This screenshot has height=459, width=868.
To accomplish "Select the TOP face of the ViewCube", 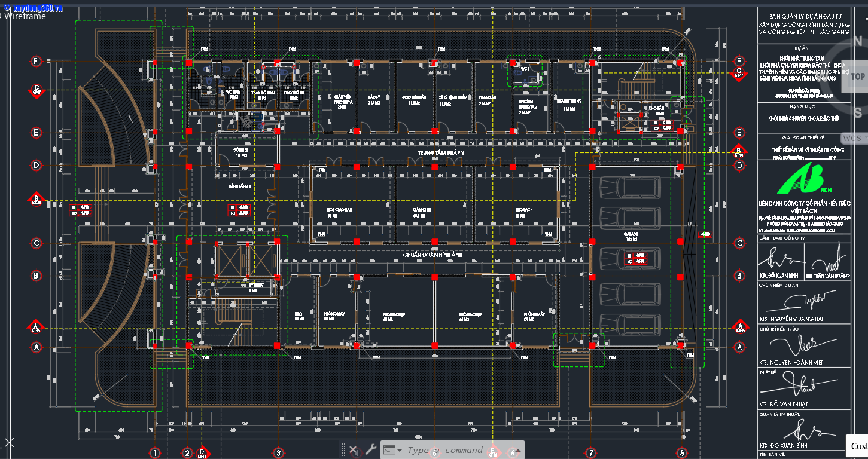I will [x=858, y=76].
